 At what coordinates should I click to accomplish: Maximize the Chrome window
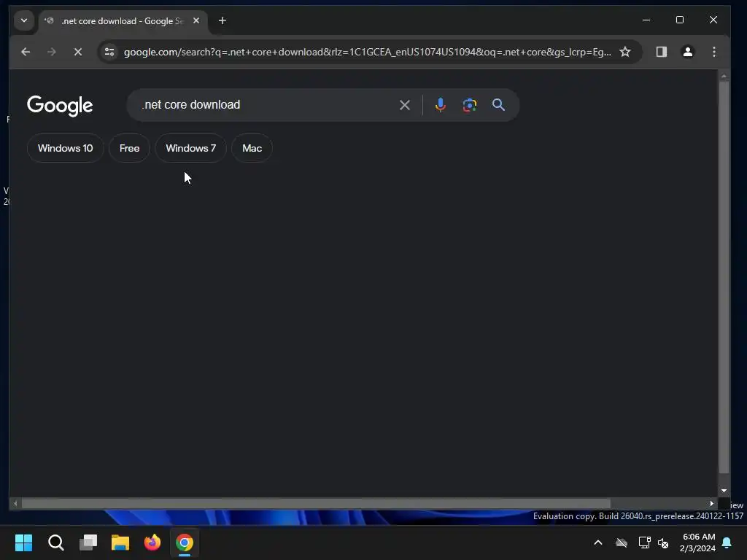click(x=680, y=20)
